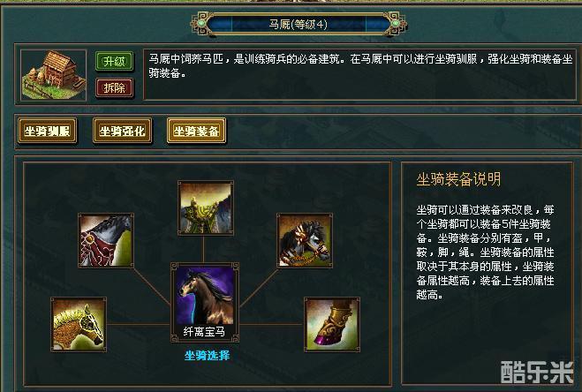
Task: Choose the red saddle blanket equipment slot
Action: coord(106,240)
